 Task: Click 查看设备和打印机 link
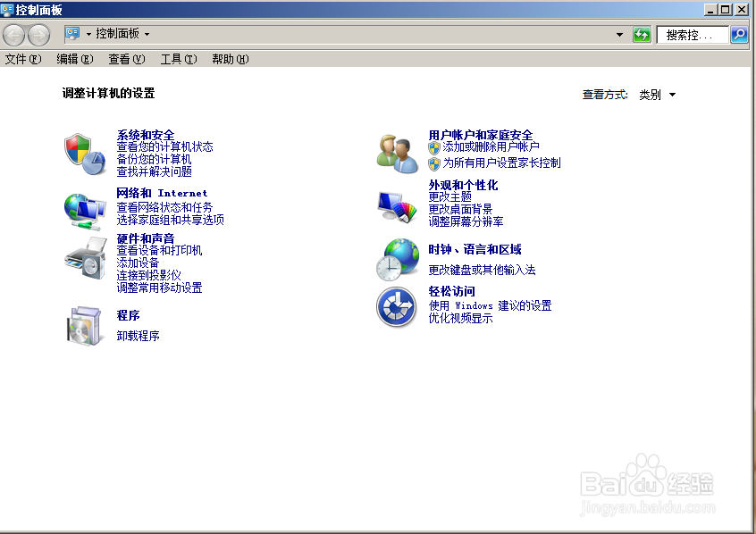pyautogui.click(x=160, y=251)
